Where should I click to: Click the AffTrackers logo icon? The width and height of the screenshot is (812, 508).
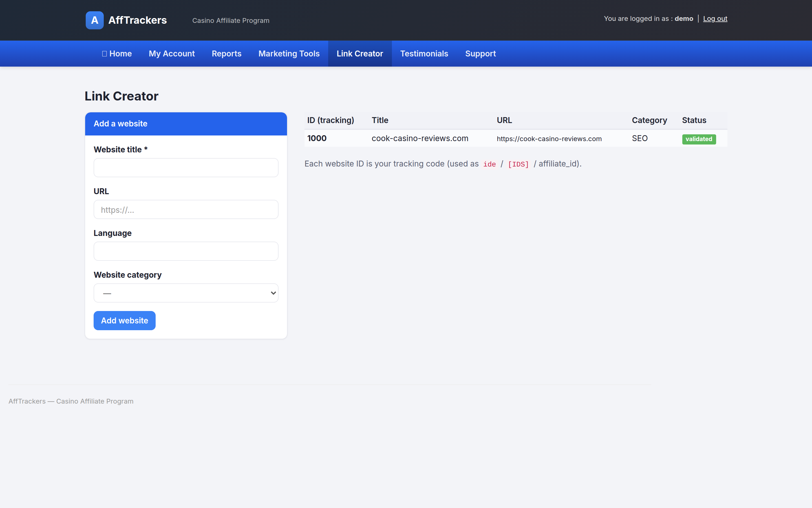[95, 20]
